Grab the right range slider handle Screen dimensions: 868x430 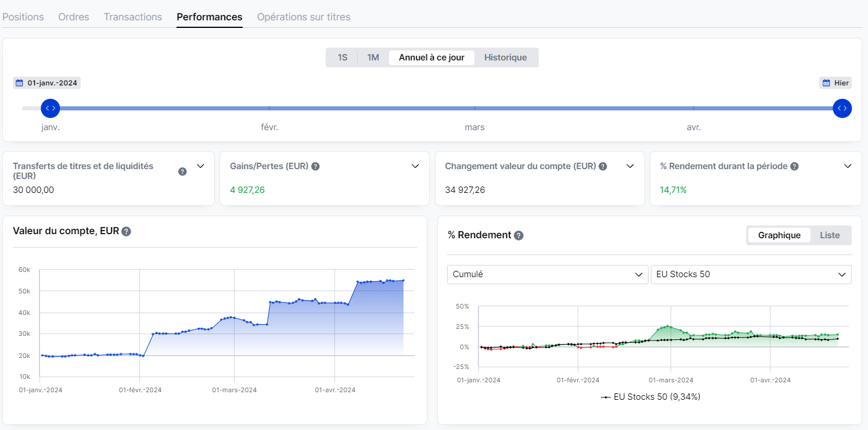842,108
